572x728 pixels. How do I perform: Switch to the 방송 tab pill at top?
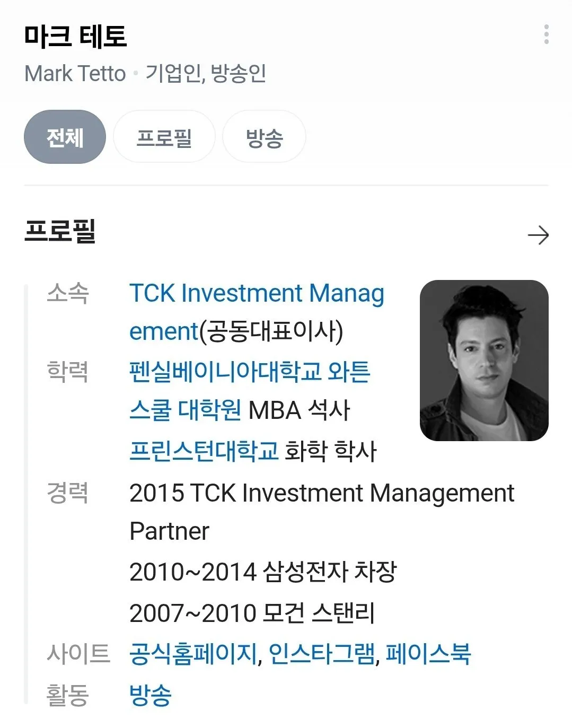pyautogui.click(x=264, y=137)
